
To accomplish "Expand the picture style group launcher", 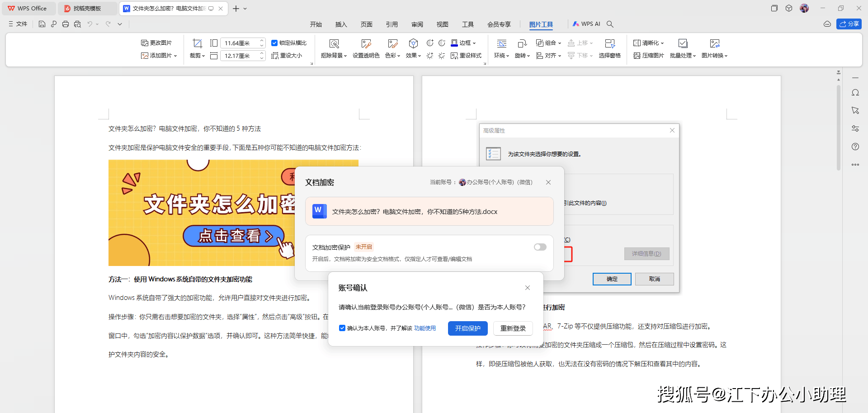I will (x=485, y=64).
